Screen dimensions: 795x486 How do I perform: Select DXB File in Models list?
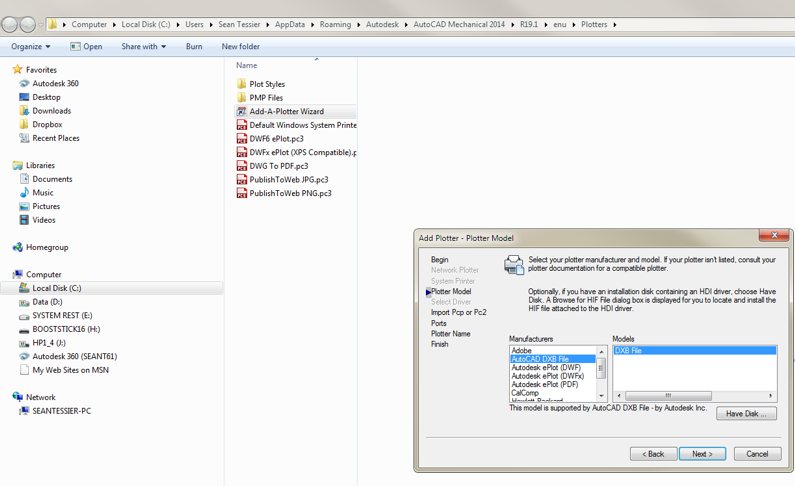(x=694, y=351)
